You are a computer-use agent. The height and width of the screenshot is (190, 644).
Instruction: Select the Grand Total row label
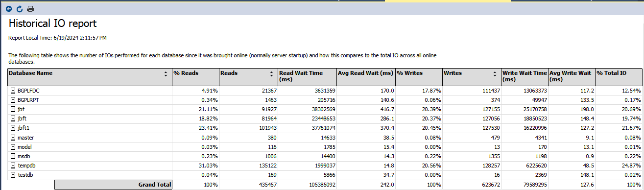pyautogui.click(x=113, y=185)
